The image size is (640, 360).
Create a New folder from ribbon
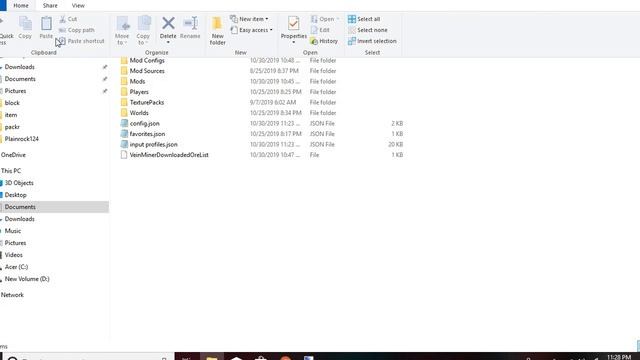click(217, 31)
